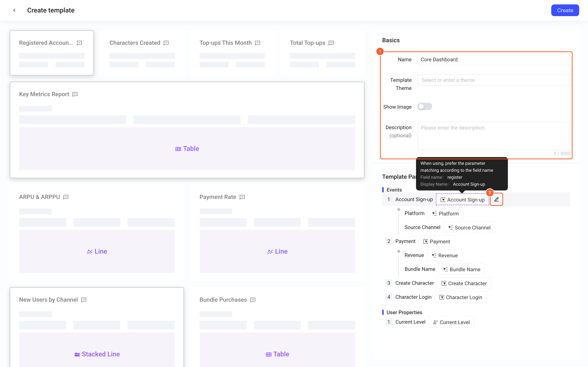
Task: Select the Payment event parameter box
Action: tap(437, 241)
